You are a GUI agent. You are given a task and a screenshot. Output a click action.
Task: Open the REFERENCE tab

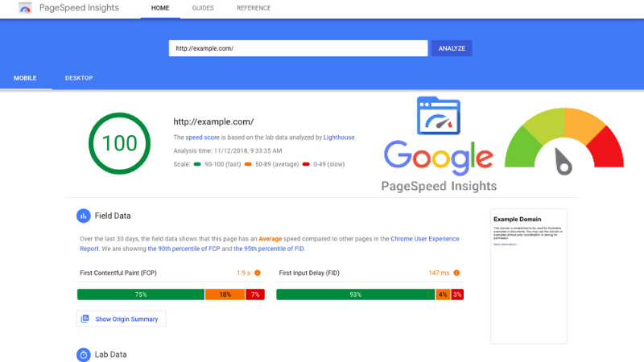click(x=254, y=8)
